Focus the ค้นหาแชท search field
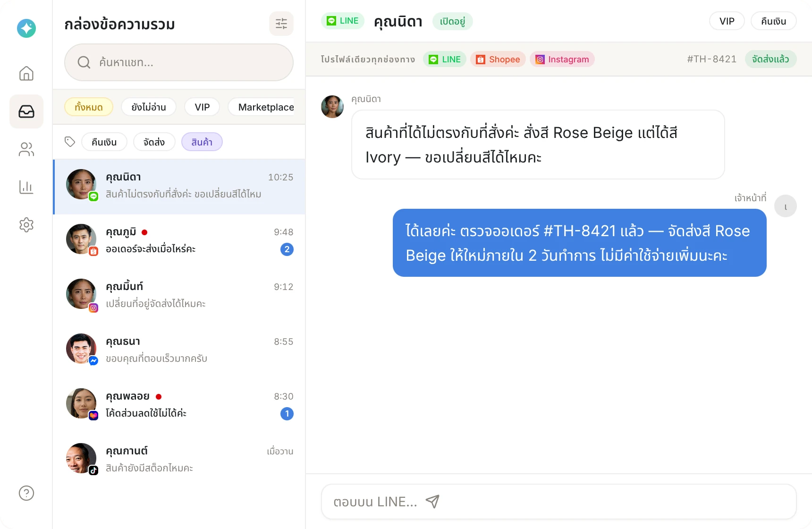The height and width of the screenshot is (529, 812). [179, 62]
